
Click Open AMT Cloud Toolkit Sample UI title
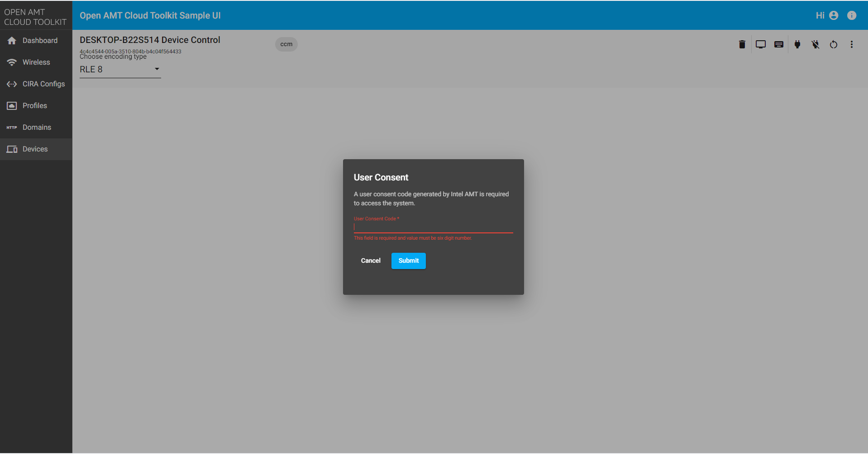tap(150, 15)
